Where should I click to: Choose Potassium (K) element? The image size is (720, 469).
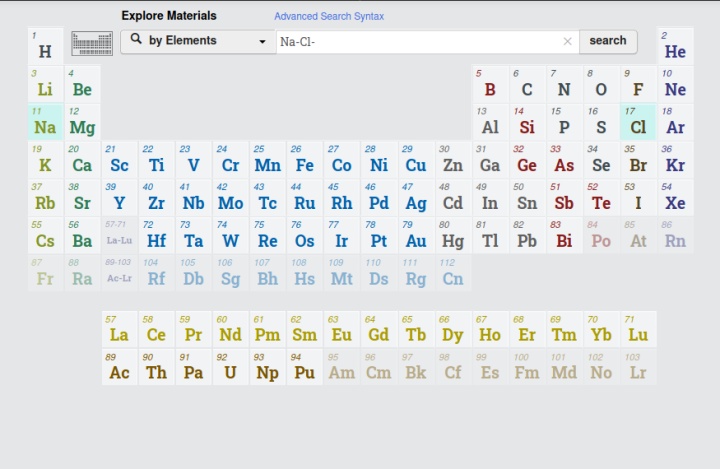pos(45,160)
